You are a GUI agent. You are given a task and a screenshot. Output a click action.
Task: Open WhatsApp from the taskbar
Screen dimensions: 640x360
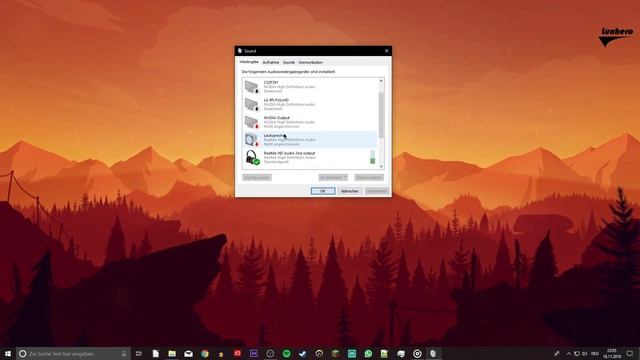tap(368, 354)
